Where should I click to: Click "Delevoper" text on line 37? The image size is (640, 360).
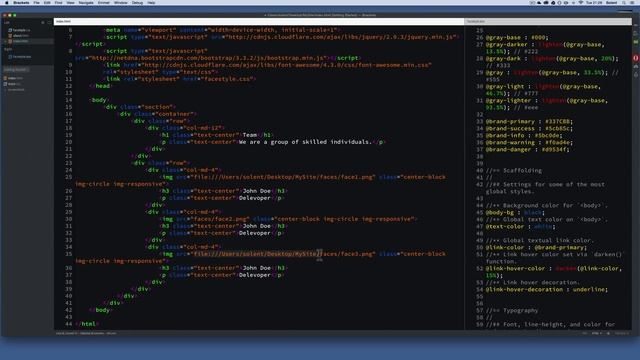(x=255, y=275)
